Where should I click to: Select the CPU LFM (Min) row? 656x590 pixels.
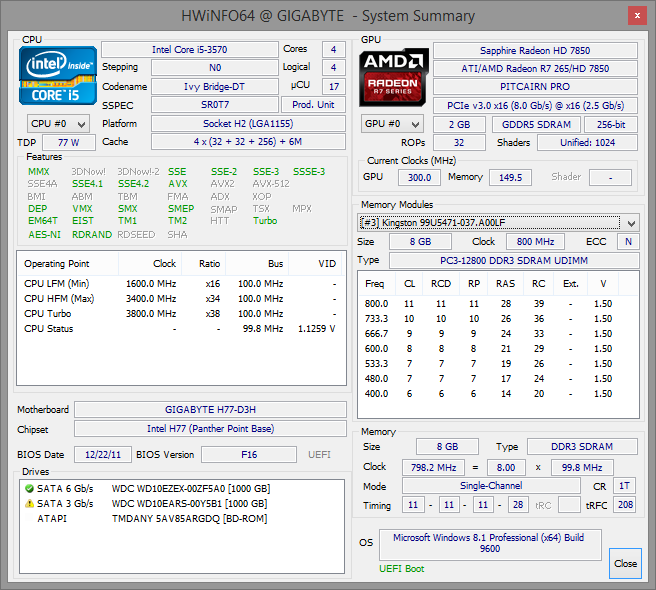181,284
